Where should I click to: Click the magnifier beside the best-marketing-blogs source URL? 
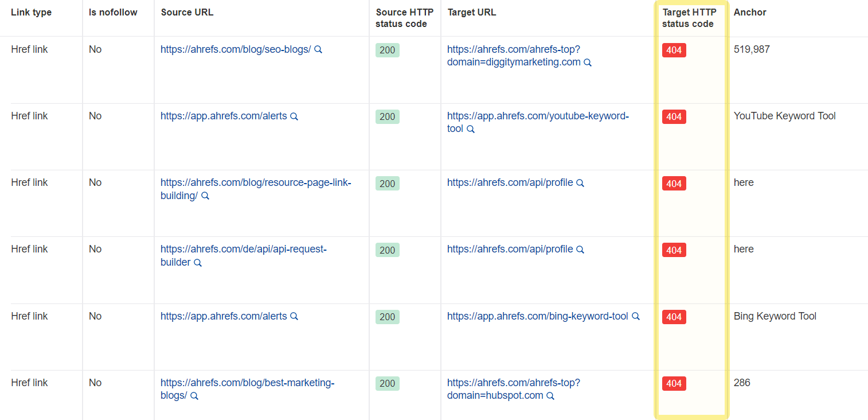point(194,395)
